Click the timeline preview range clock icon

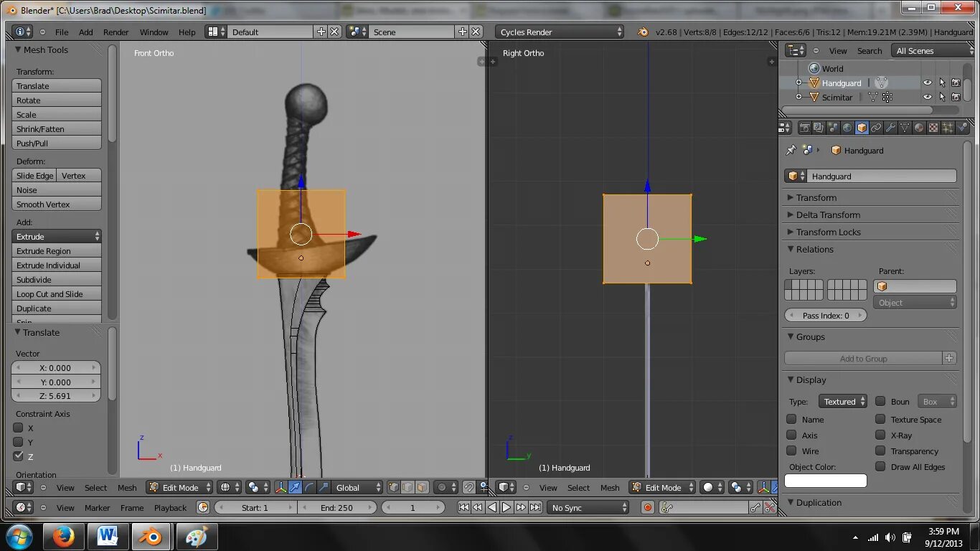tap(203, 507)
